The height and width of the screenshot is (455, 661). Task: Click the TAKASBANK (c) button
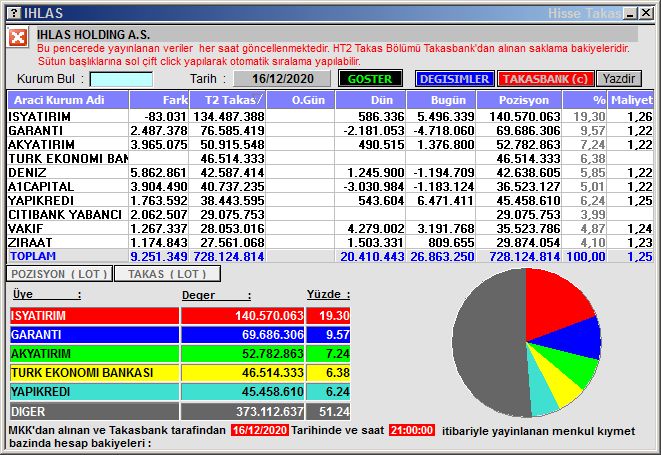click(x=545, y=79)
